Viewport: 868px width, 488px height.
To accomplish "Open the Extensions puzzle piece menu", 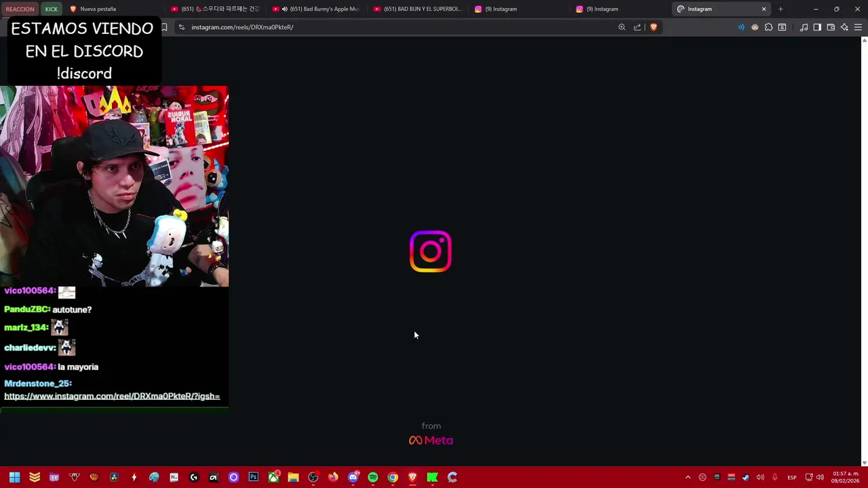I will [768, 27].
